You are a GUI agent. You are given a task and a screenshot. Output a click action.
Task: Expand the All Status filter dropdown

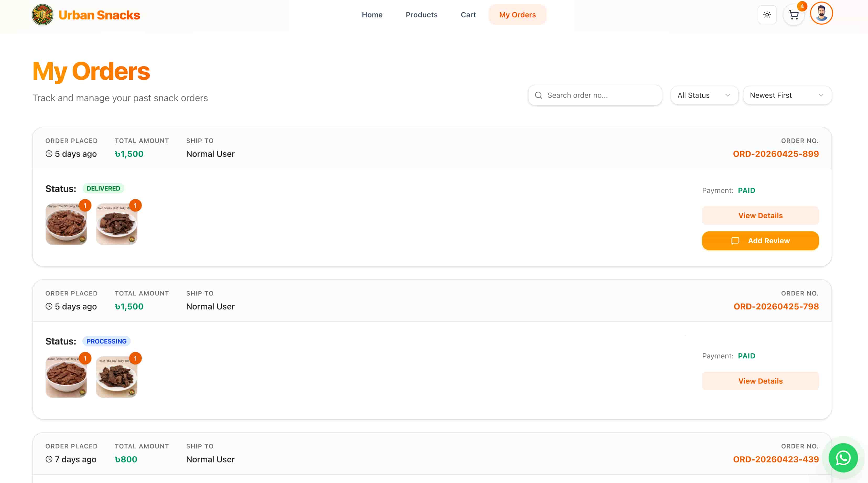coord(704,95)
